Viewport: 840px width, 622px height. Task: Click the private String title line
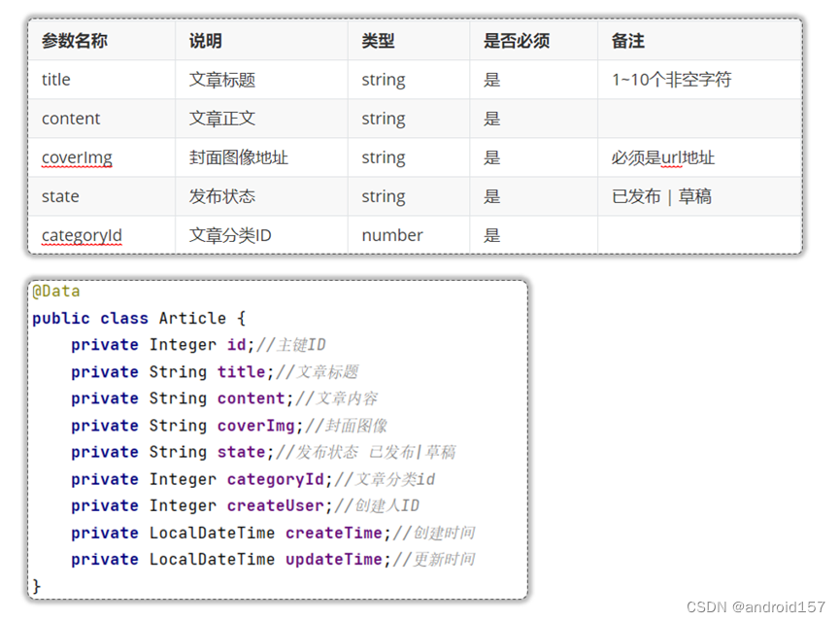point(215,371)
